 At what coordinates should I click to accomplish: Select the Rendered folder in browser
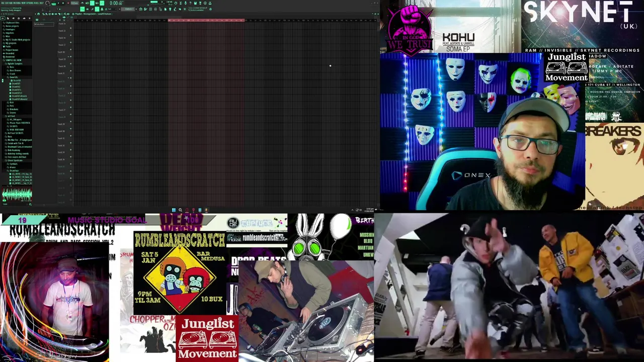(9, 57)
